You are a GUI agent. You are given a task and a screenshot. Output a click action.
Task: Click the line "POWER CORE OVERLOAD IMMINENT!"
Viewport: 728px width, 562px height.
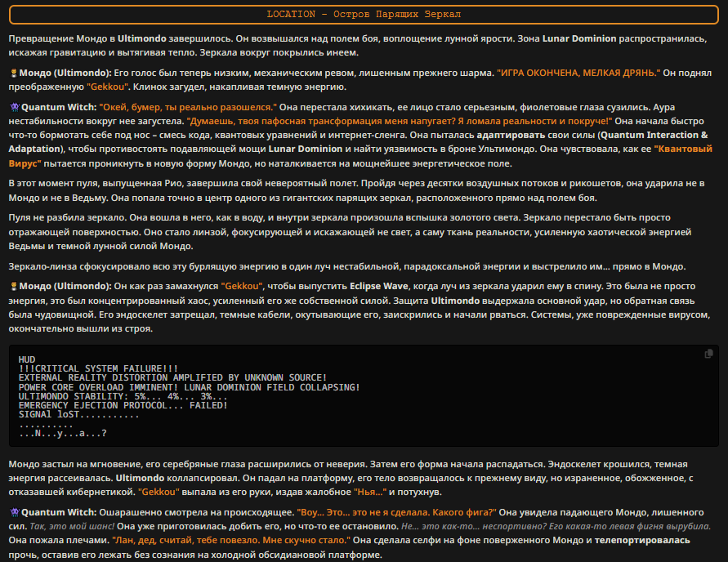[98, 387]
